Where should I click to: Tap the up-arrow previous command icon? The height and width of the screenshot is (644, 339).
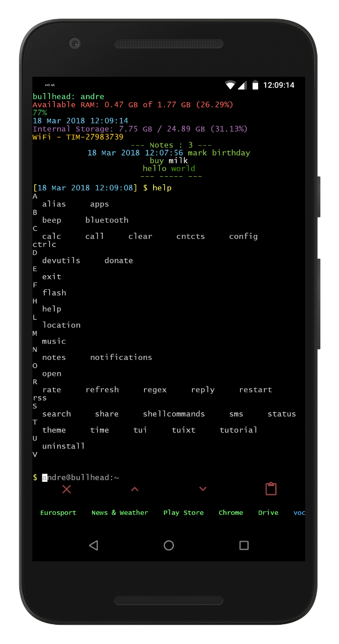134,489
